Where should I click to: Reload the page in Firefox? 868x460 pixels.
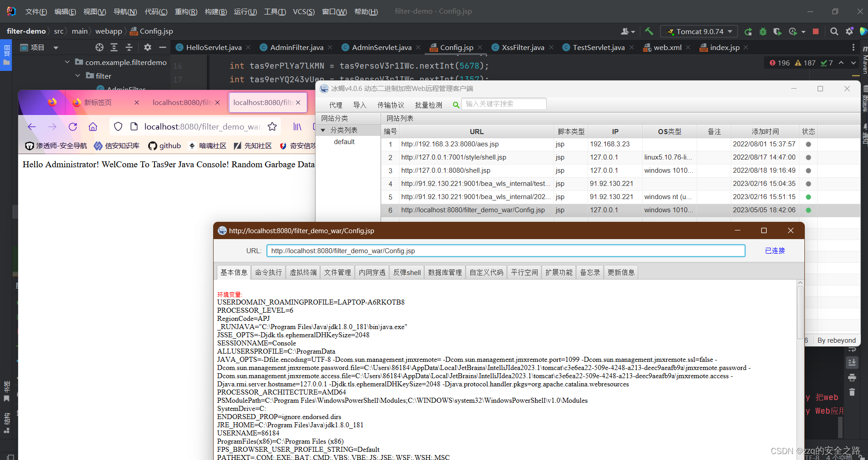pos(73,127)
